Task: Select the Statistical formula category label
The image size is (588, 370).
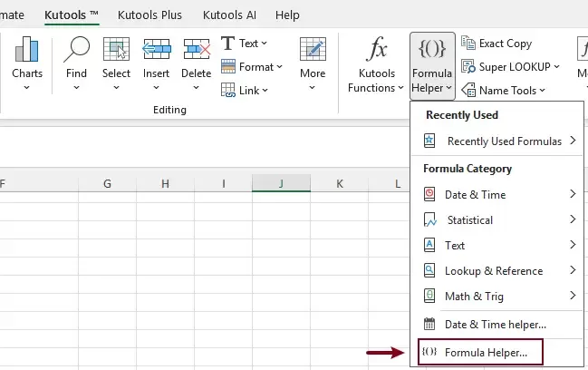Action: pos(470,219)
